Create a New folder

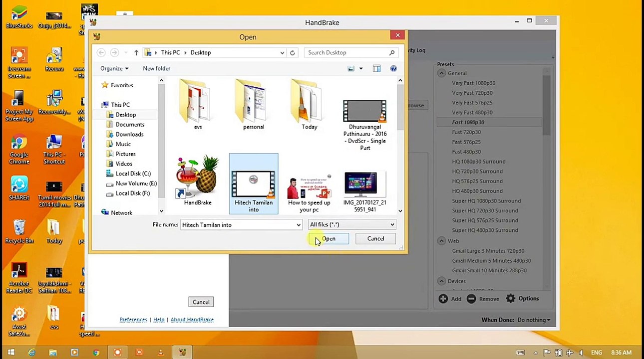click(156, 68)
